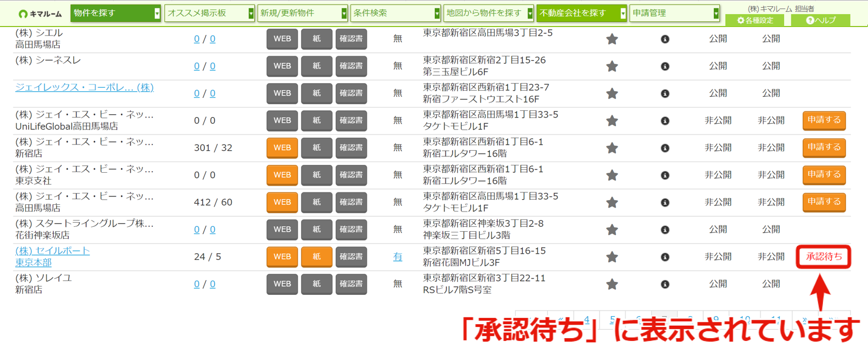Star the シエル 高田馬場店 row

pyautogui.click(x=612, y=39)
